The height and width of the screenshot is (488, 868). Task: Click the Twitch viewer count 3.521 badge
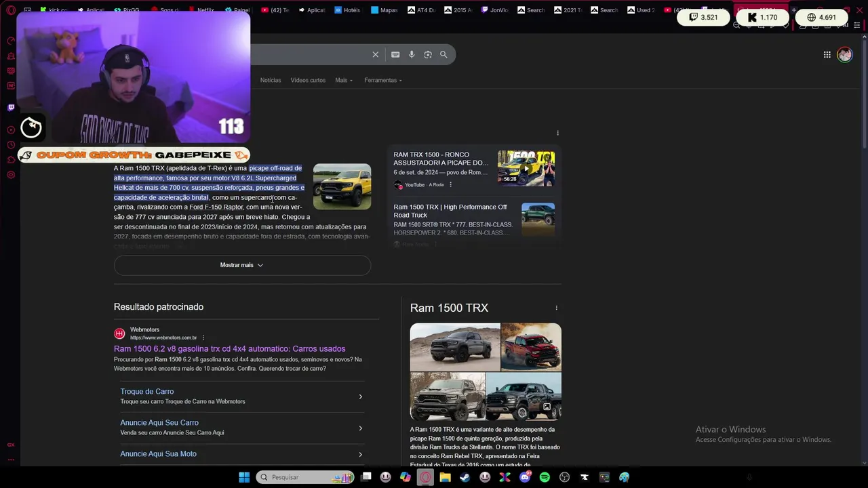(x=703, y=17)
